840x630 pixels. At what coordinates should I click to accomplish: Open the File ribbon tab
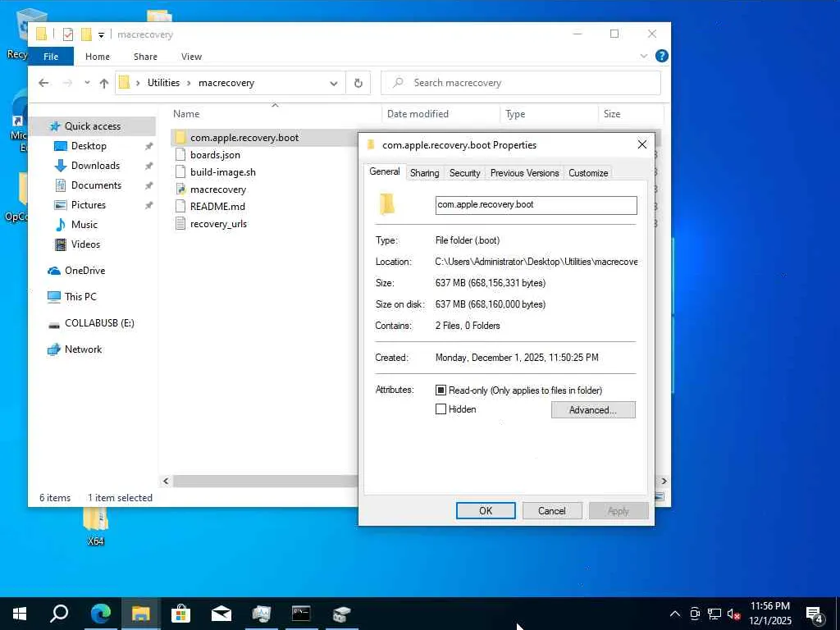[51, 57]
